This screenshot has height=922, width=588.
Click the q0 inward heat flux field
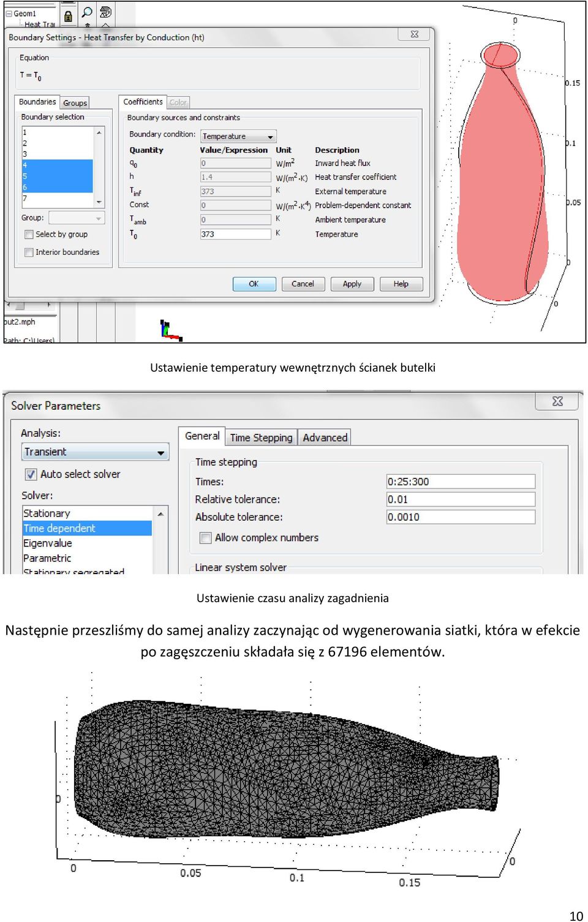pos(236,163)
